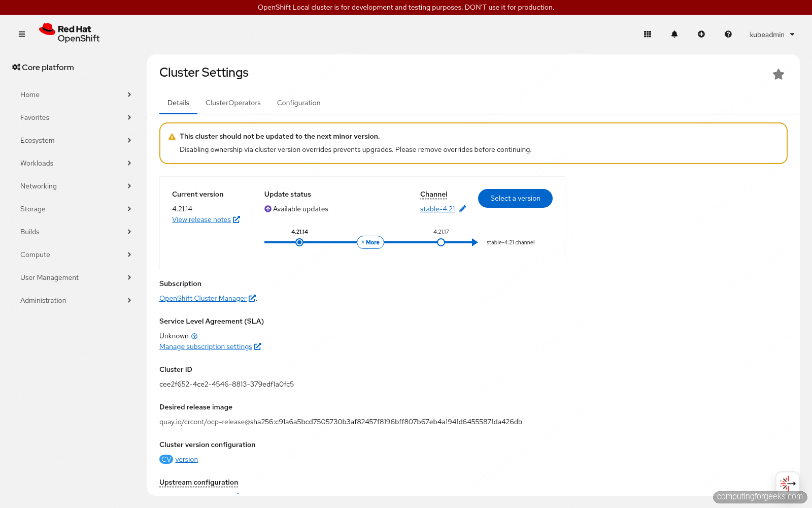The image size is (812, 508).
Task: Open the Lightspeed assistant floating button
Action: (788, 483)
